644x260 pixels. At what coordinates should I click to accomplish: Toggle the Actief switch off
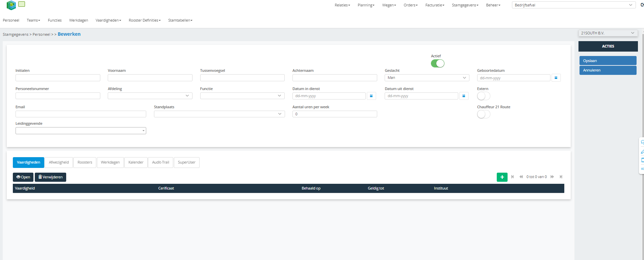(437, 63)
